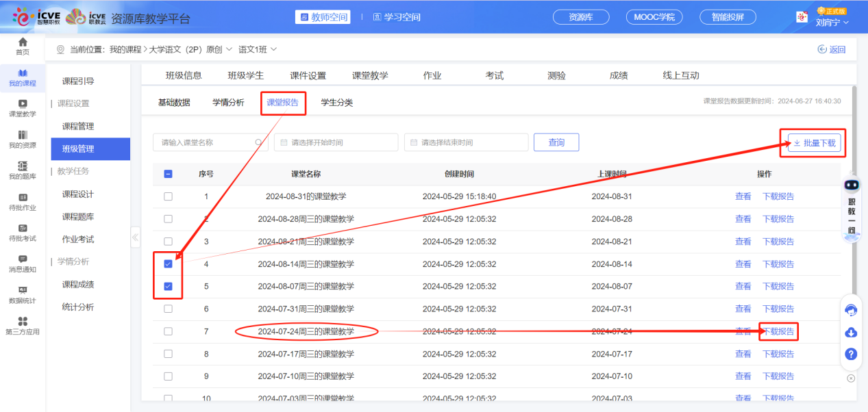868x412 pixels.
Task: Uncheck row 4 classroom checkbox
Action: (x=168, y=264)
